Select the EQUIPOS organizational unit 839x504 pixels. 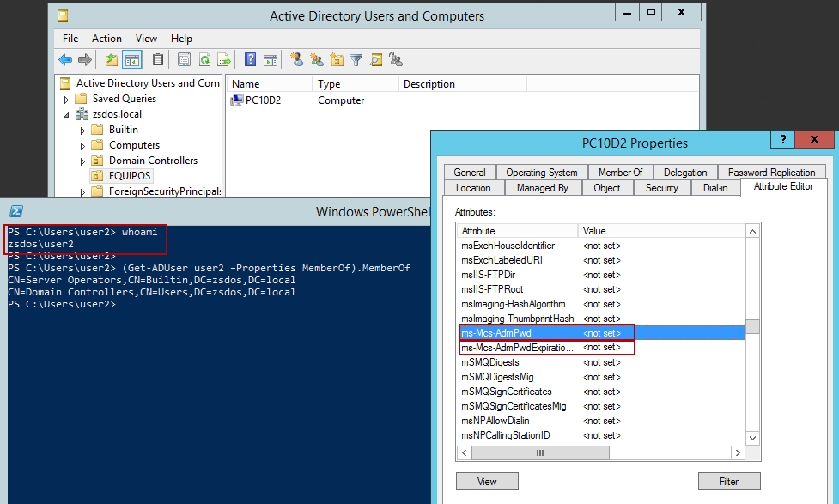130,175
